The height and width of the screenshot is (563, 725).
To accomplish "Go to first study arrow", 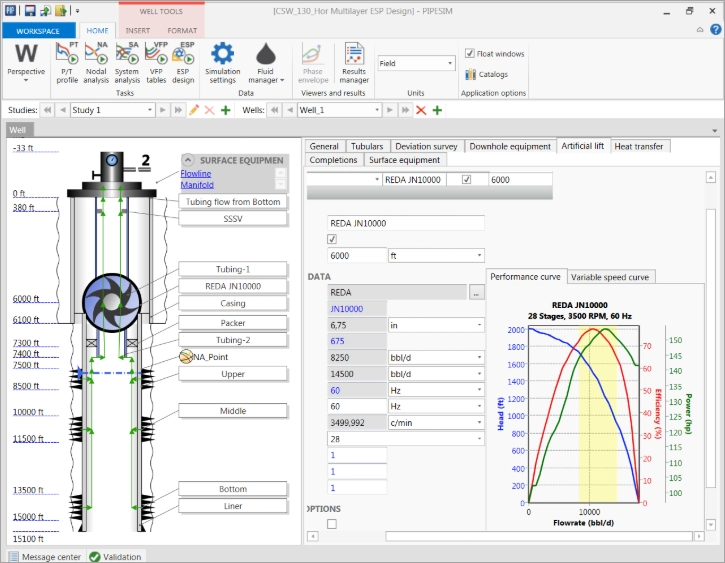I will click(x=47, y=110).
